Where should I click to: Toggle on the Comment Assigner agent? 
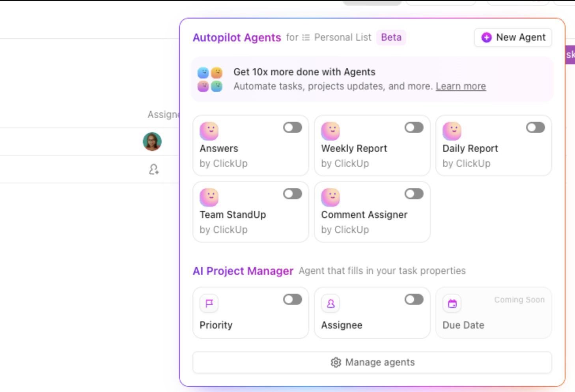click(x=414, y=194)
